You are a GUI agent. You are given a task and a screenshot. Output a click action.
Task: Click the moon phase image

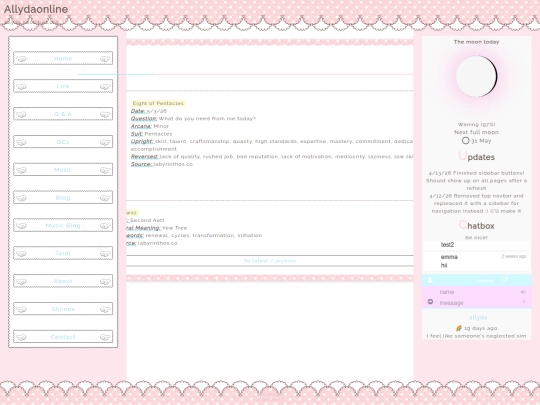coord(477,76)
